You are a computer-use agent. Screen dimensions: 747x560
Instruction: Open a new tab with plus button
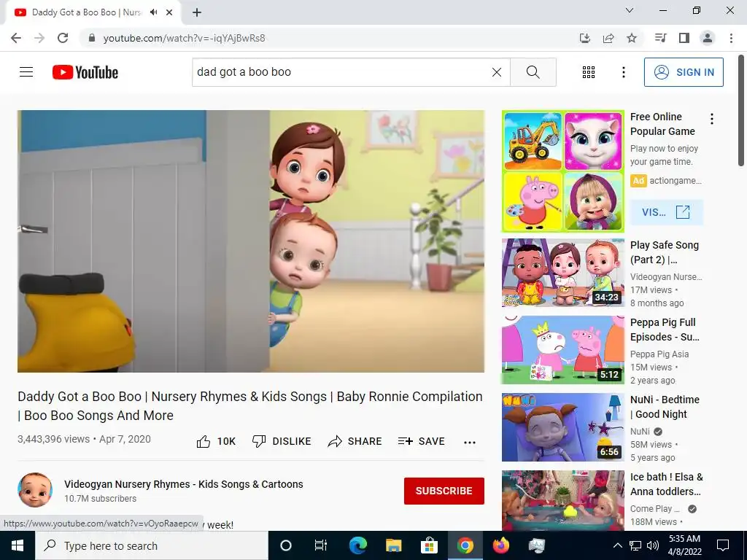click(197, 12)
